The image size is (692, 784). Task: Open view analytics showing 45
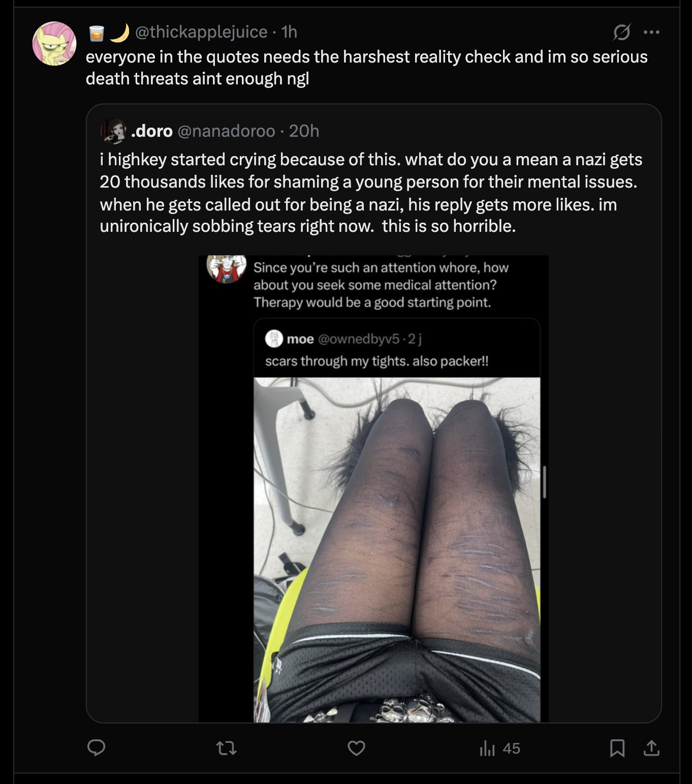coord(500,748)
